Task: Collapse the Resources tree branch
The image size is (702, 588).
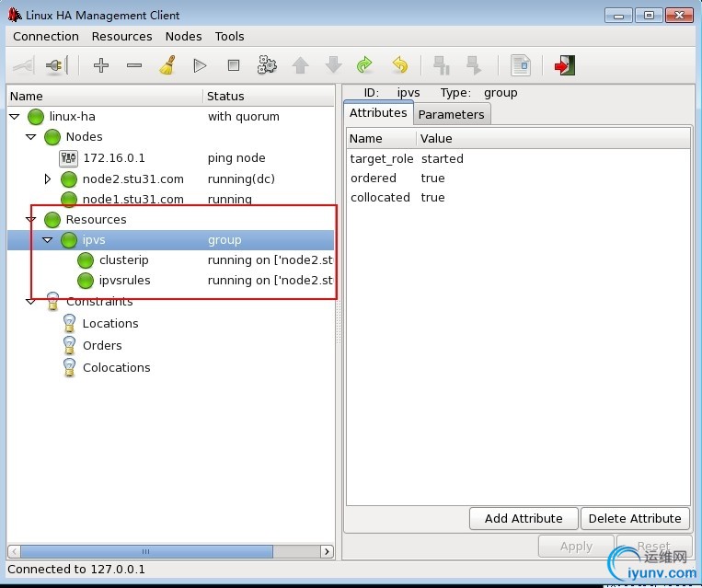Action: pos(31,219)
